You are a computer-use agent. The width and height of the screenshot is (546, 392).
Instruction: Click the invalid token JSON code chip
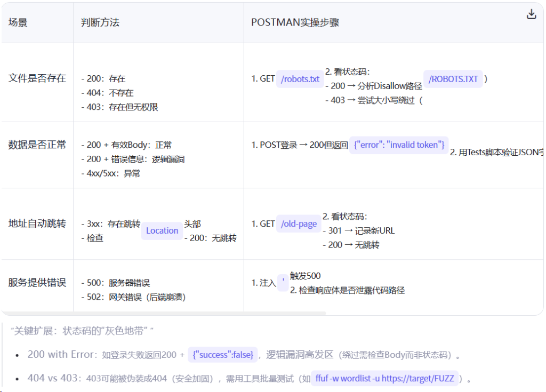pyautogui.click(x=399, y=145)
